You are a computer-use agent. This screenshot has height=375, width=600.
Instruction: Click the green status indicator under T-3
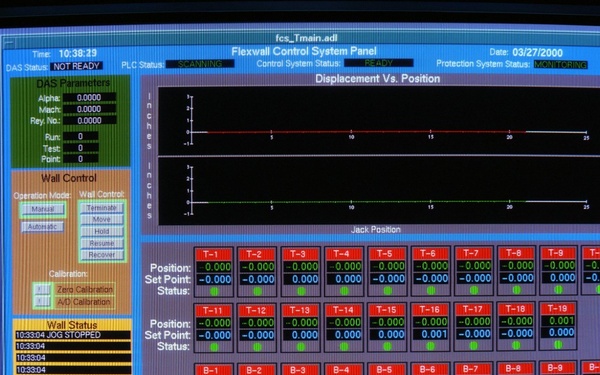301,292
